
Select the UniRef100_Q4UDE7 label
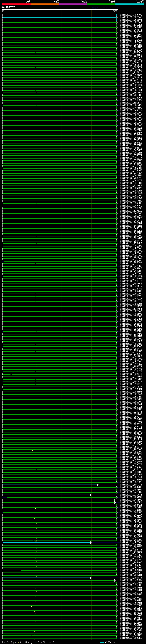click(x=131, y=502)
